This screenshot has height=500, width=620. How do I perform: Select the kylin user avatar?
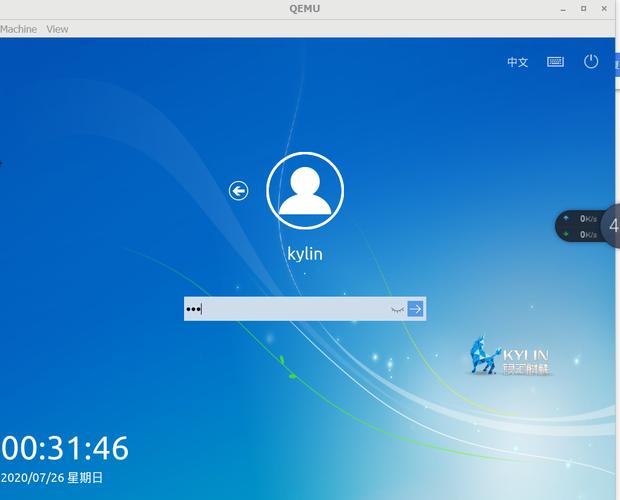pyautogui.click(x=305, y=191)
